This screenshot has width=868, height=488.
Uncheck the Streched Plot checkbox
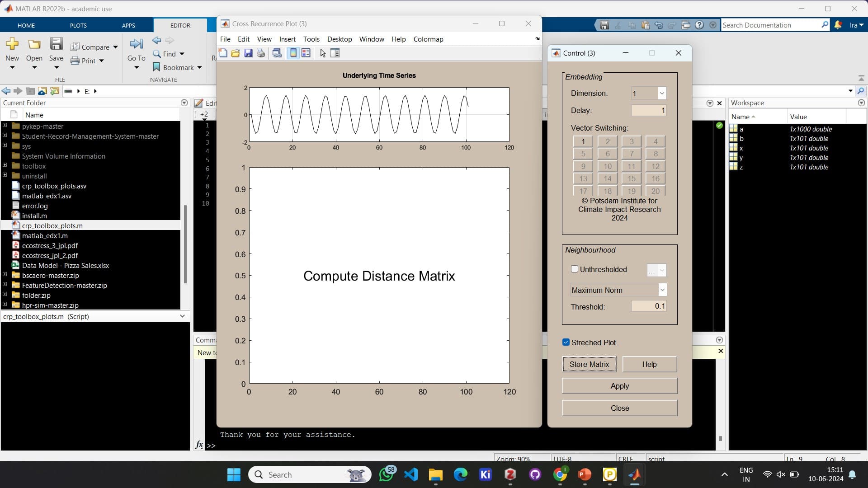coord(566,342)
